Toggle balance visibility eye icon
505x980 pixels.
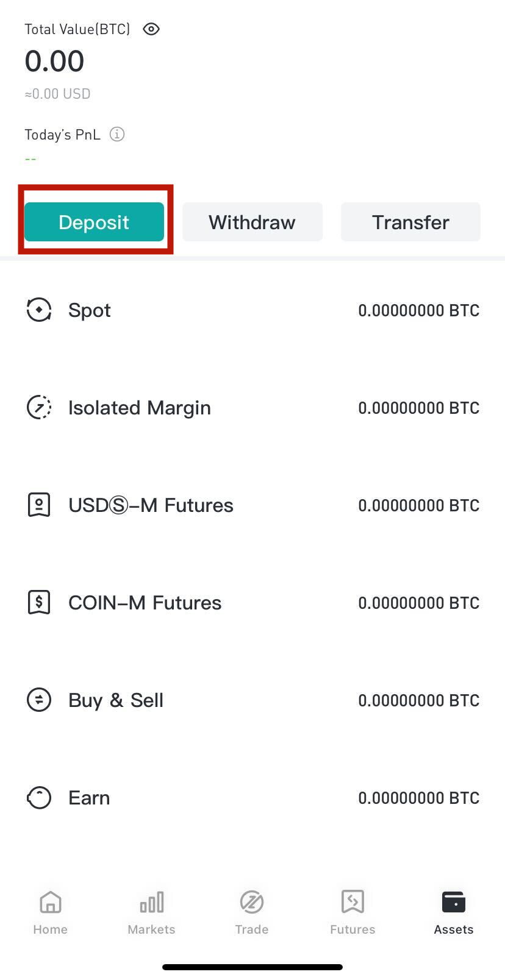coord(151,29)
